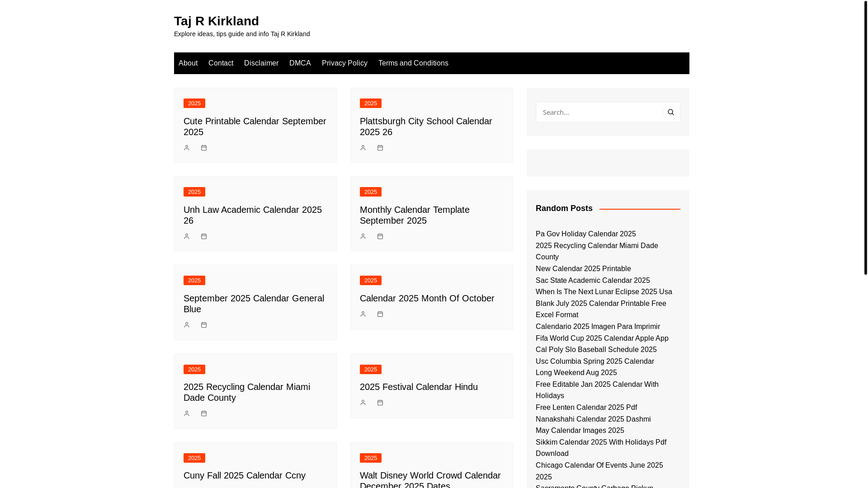Click date icon under Calendar 2025 Month Of October

[380, 314]
